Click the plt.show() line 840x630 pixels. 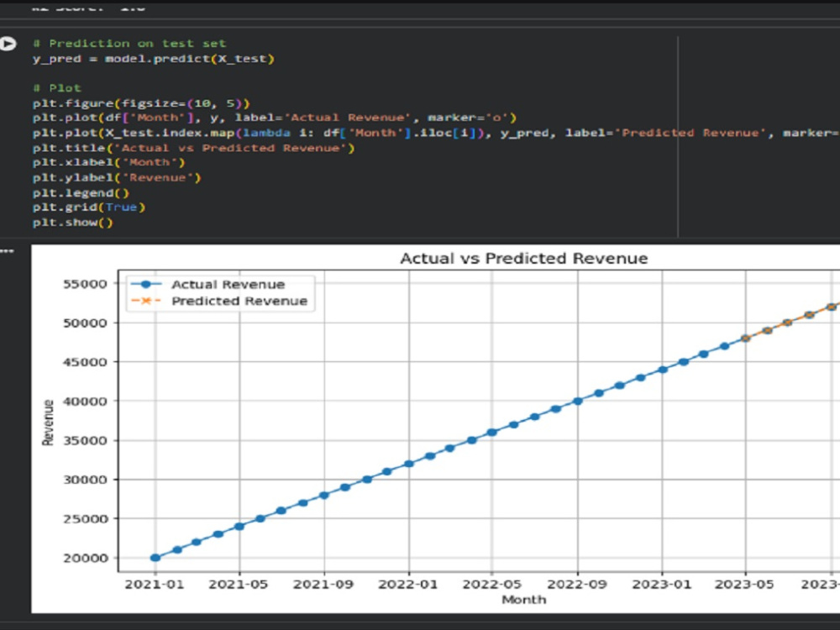click(73, 222)
